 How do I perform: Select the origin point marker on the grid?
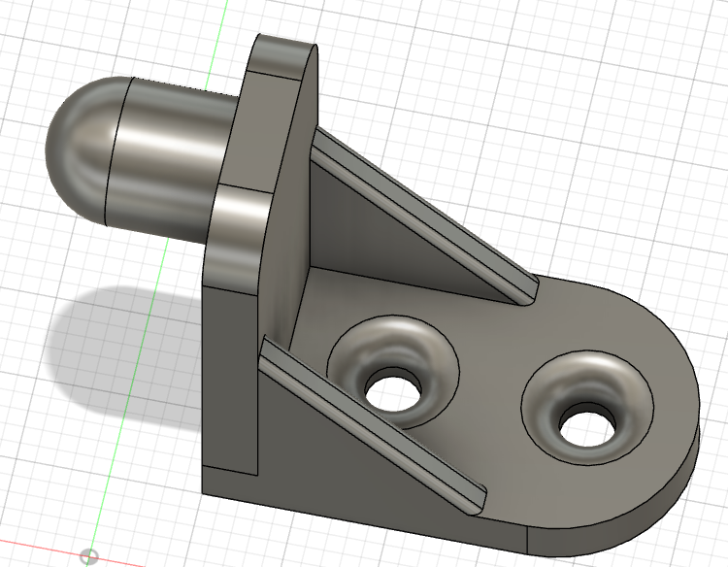(x=89, y=555)
